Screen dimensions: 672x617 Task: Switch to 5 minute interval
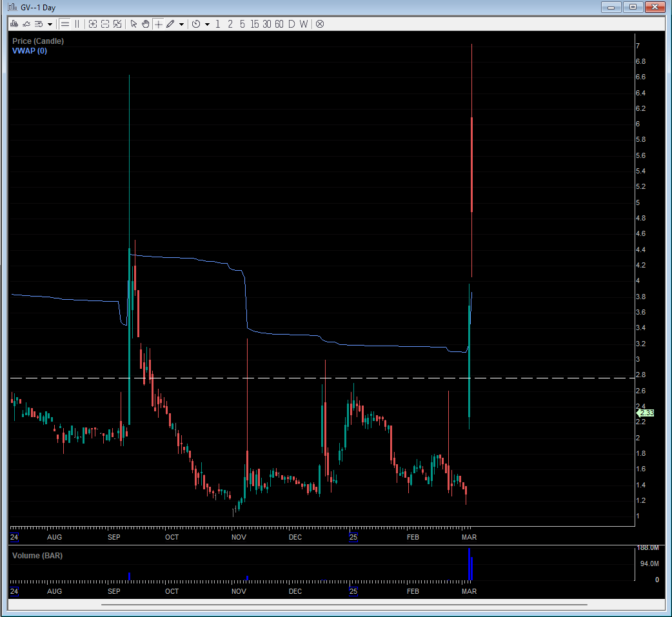(242, 24)
